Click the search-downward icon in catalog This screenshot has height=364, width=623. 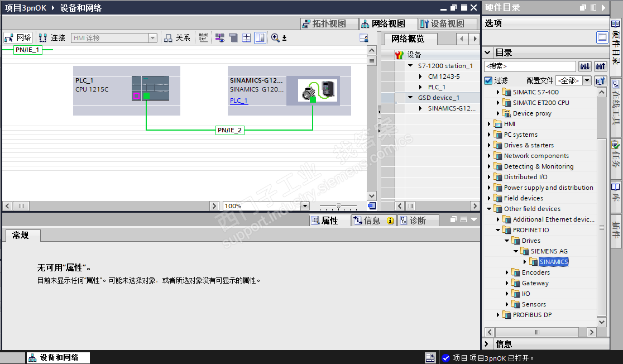click(585, 66)
